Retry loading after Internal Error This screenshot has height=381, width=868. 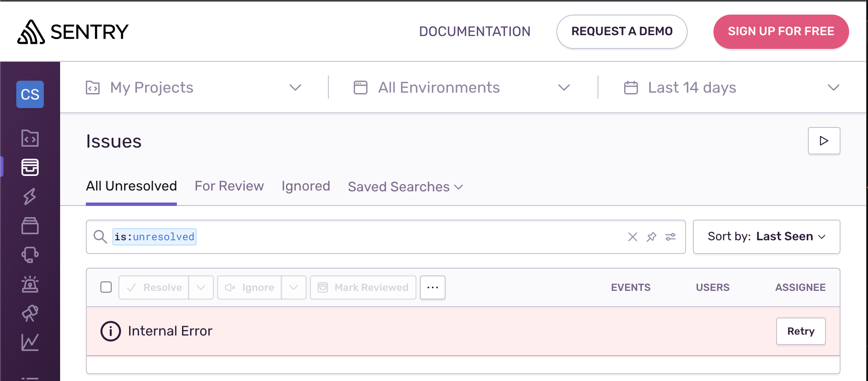click(x=801, y=331)
